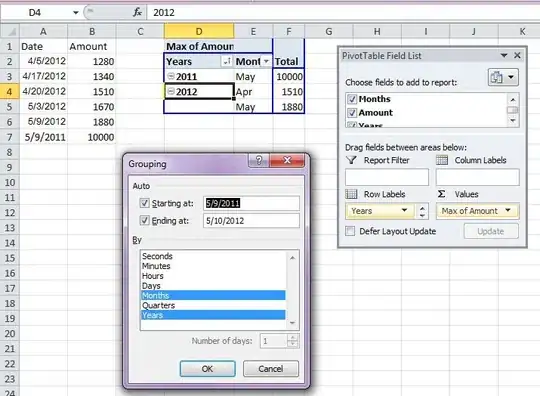Toggle the Starting at checkbox
Screen dimensions: 540x396
pos(144,203)
